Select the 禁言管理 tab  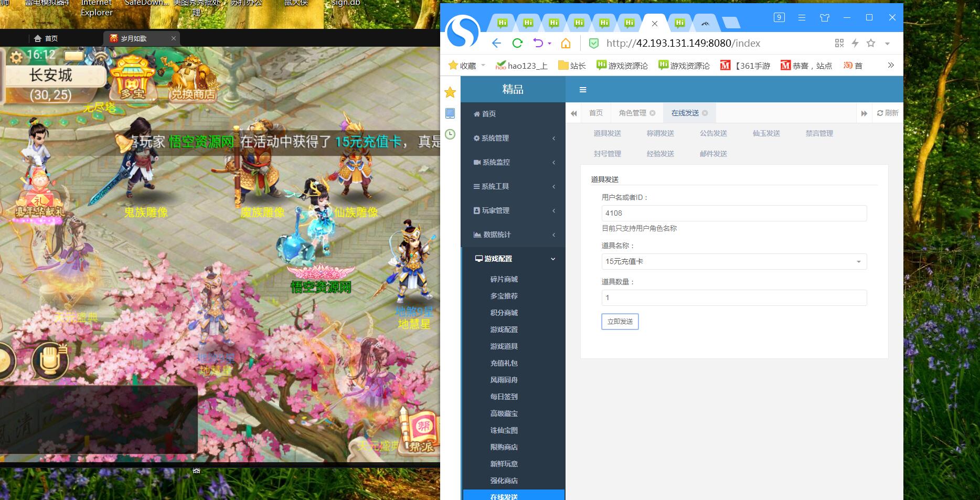pos(819,133)
